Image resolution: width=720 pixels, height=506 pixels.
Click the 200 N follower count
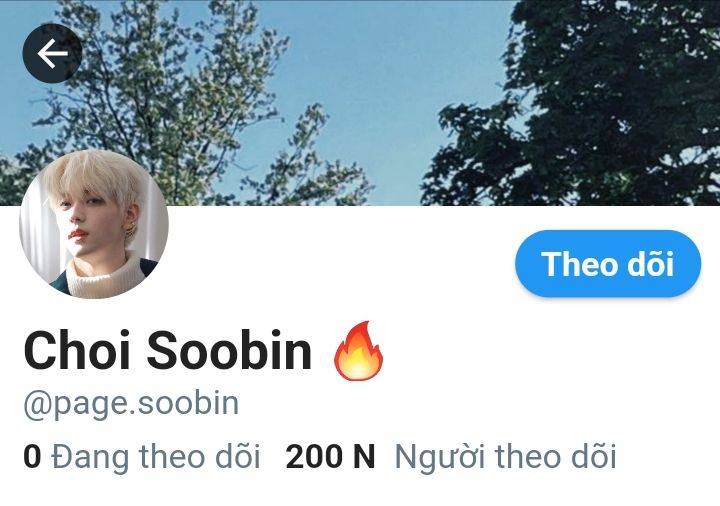pyautogui.click(x=330, y=457)
